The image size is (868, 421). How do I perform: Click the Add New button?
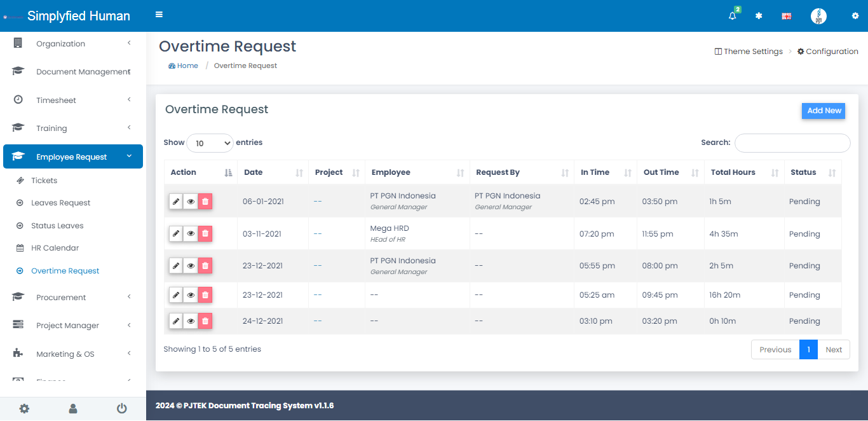pyautogui.click(x=823, y=111)
